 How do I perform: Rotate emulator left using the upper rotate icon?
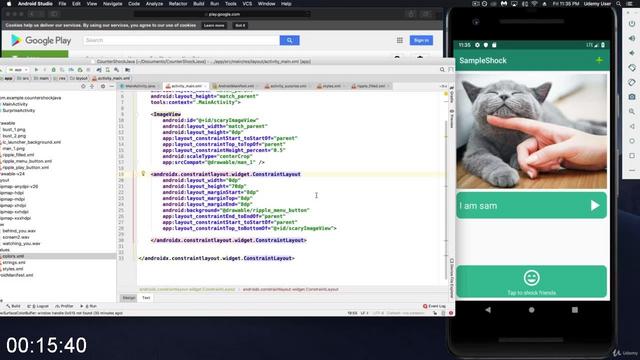pyautogui.click(x=631, y=68)
